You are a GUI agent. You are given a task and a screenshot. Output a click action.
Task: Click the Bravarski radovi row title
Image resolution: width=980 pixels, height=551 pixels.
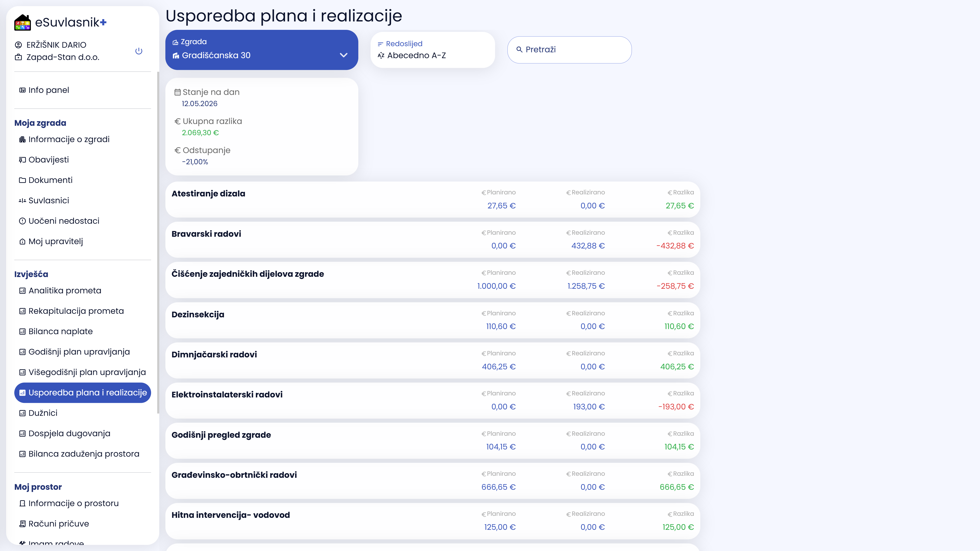click(206, 234)
